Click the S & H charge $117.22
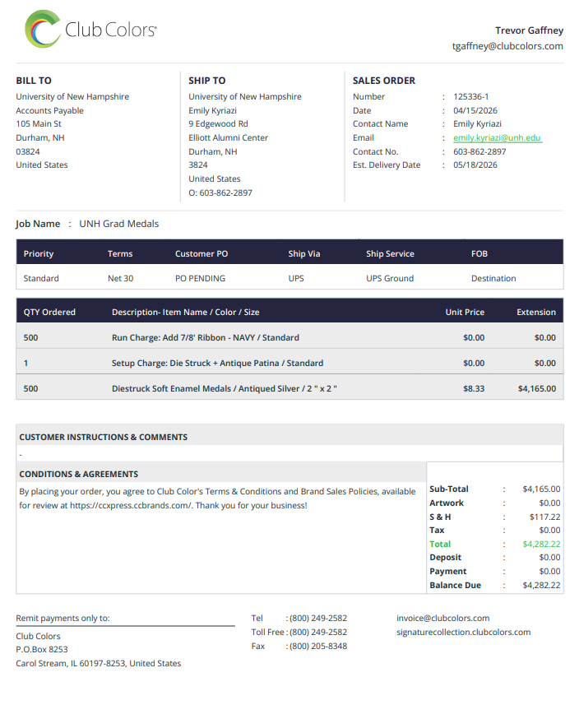 click(544, 517)
